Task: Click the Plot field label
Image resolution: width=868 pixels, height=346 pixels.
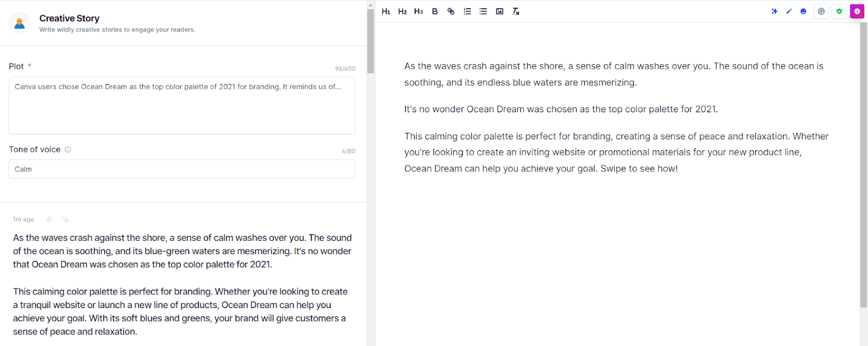Action: (x=16, y=66)
